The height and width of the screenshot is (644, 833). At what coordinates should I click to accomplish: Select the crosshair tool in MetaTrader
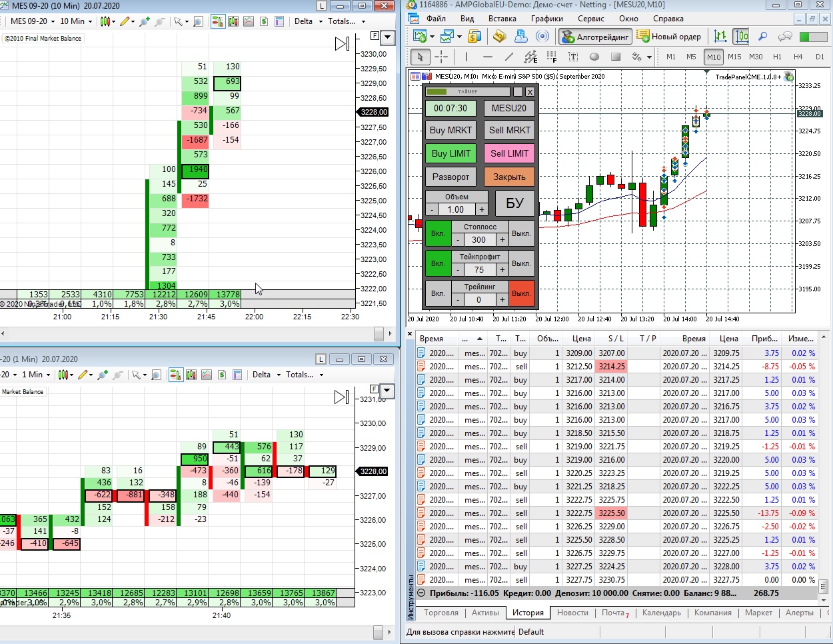(441, 57)
